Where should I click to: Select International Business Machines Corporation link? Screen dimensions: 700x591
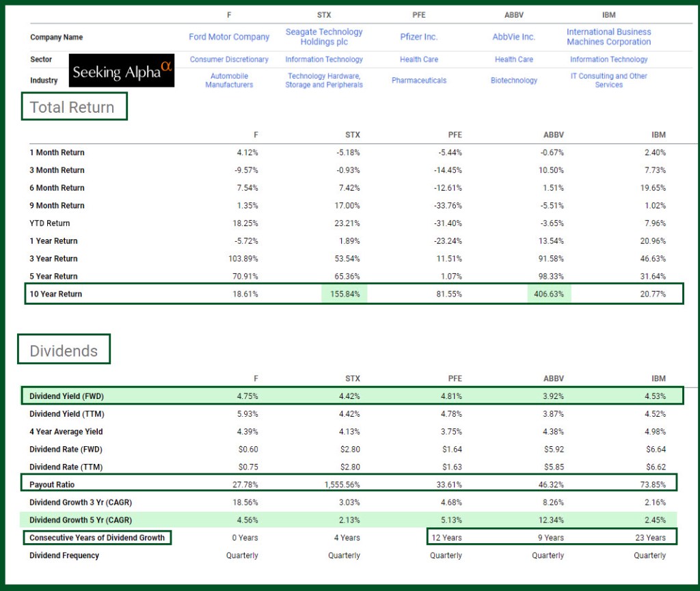click(x=608, y=37)
